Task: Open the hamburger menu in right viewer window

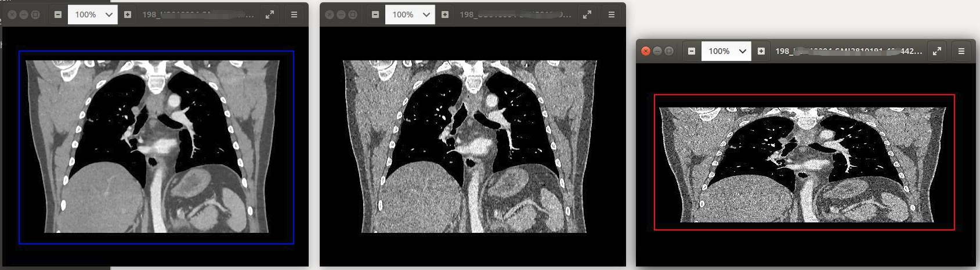Action: coord(961,51)
